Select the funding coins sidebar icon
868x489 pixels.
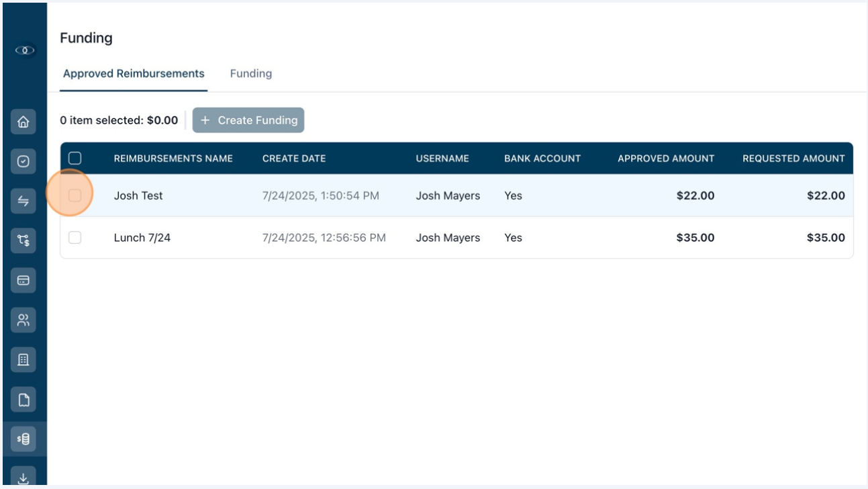(23, 439)
